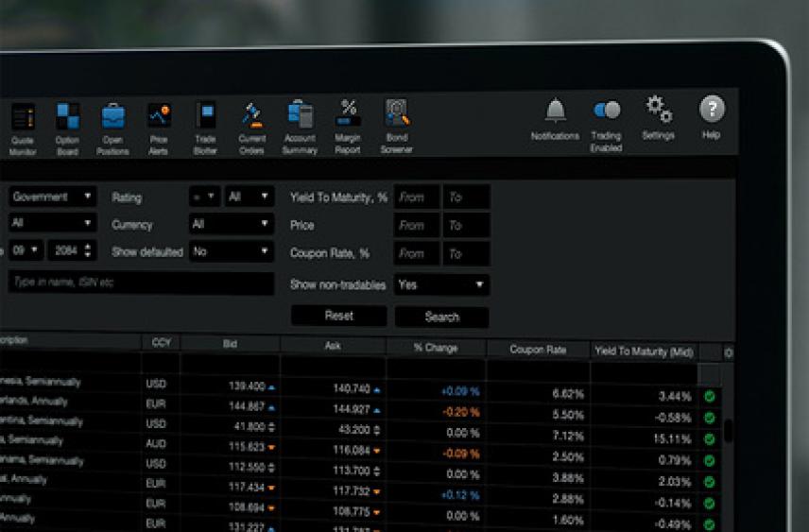809x532 pixels.
Task: Open the Open Positions briefcase icon
Action: [x=112, y=117]
